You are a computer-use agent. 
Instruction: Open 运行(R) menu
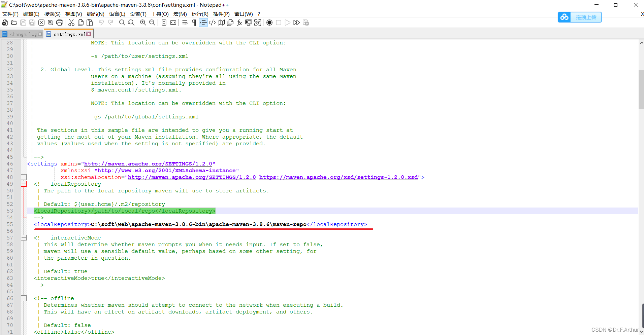200,14
